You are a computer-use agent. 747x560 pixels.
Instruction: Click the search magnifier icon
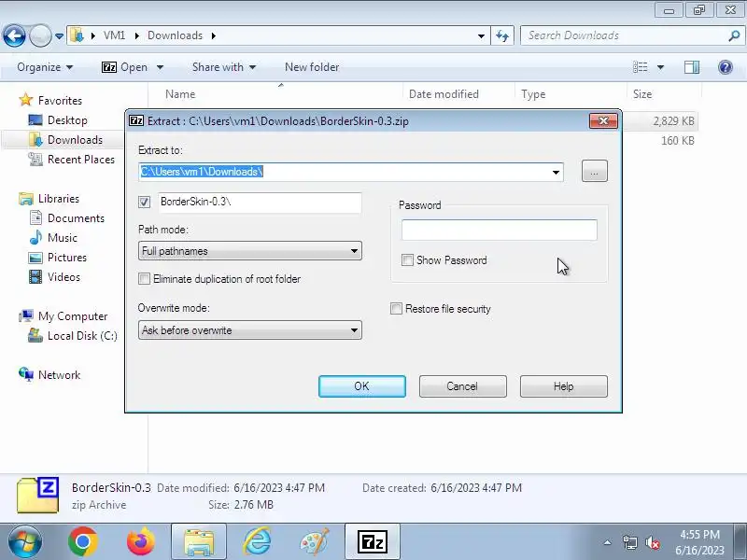[734, 35]
